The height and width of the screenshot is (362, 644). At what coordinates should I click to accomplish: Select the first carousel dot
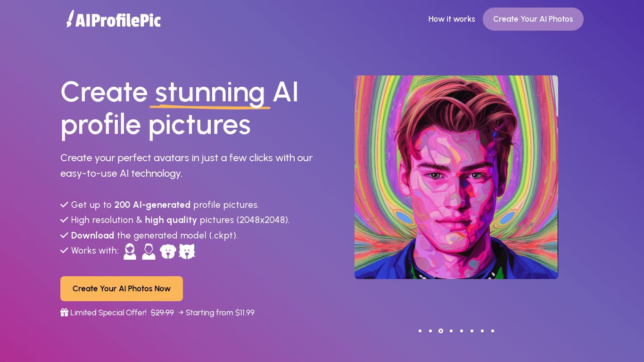(x=420, y=331)
